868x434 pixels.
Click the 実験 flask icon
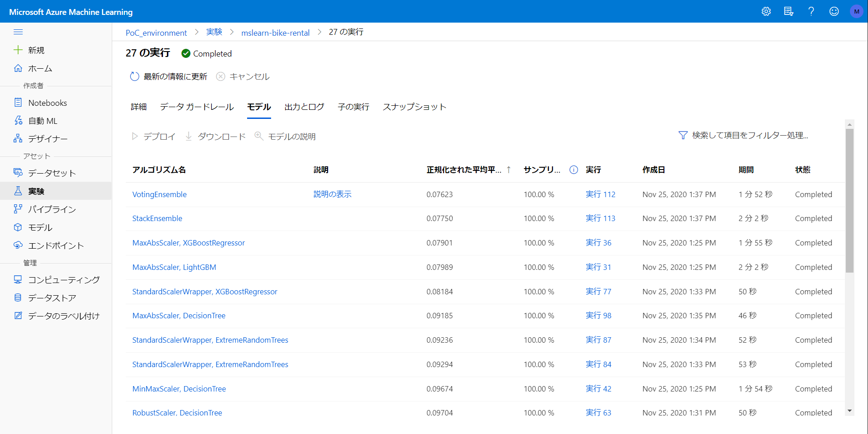click(18, 191)
